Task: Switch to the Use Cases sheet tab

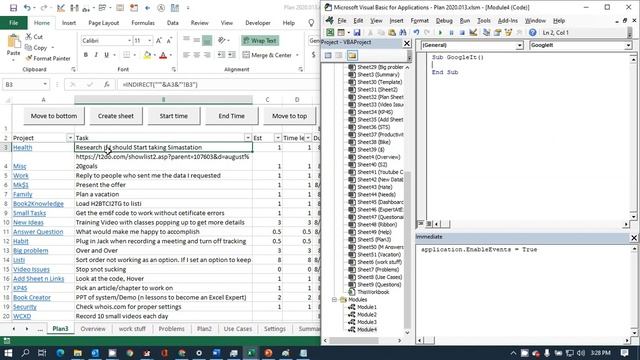Action: 238,329
